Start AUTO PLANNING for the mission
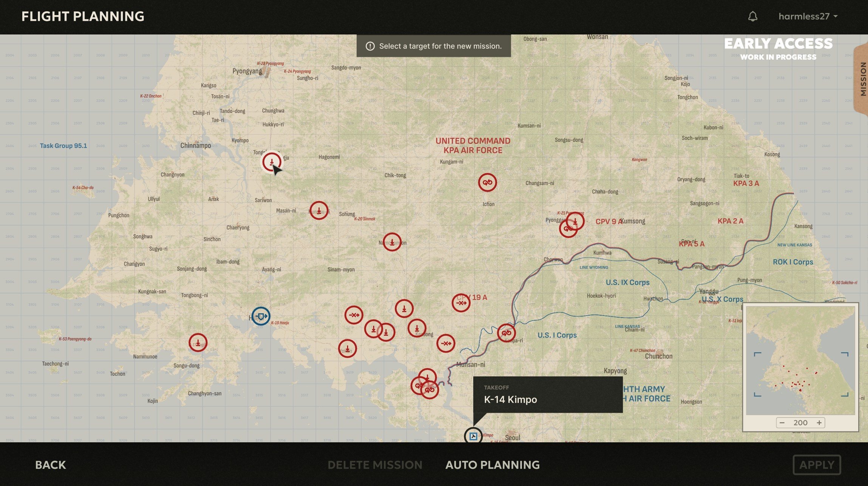Viewport: 868px width, 486px height. [492, 465]
